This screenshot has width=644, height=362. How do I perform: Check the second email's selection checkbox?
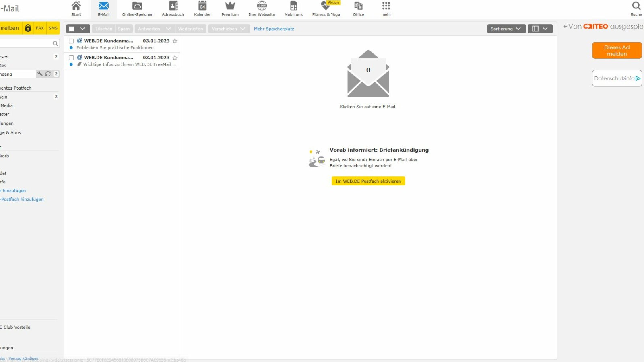72,57
